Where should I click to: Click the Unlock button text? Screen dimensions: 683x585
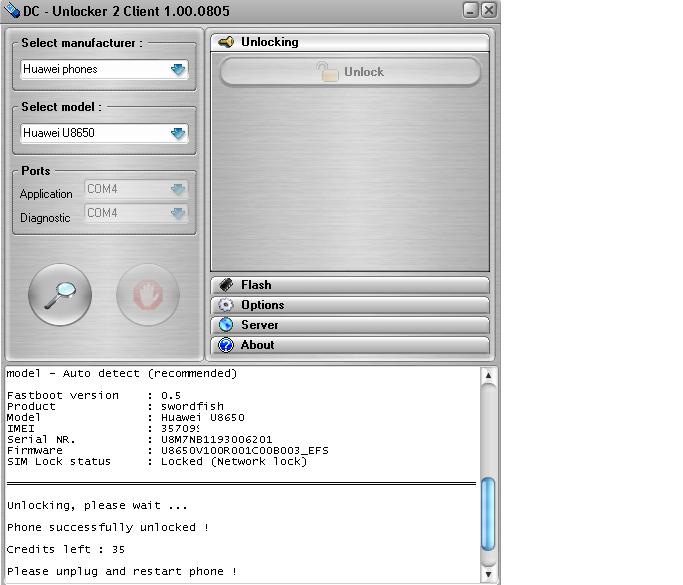(x=363, y=72)
